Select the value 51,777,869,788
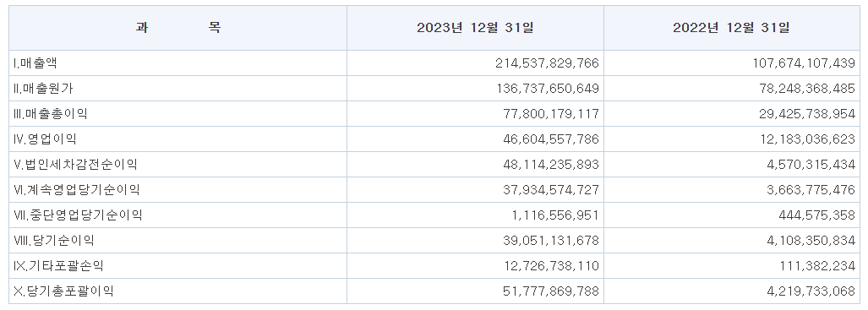Image resolution: width=868 pixels, height=310 pixels. click(x=551, y=291)
